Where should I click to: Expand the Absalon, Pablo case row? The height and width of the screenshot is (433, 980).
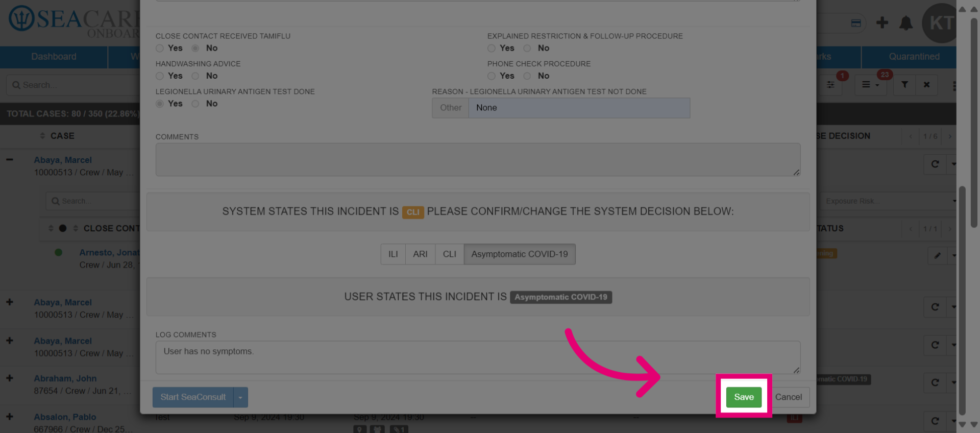(10, 416)
